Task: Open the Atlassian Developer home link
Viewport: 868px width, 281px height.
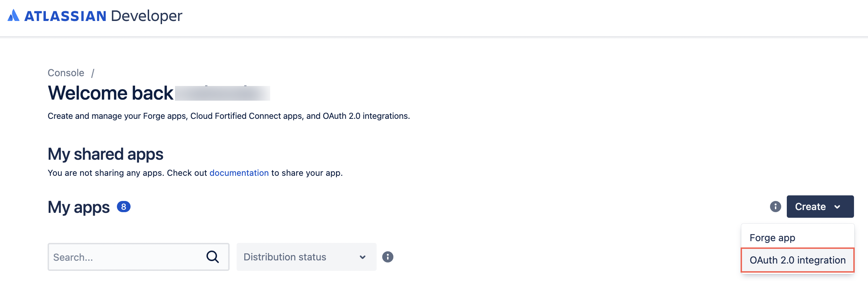Action: [x=95, y=16]
